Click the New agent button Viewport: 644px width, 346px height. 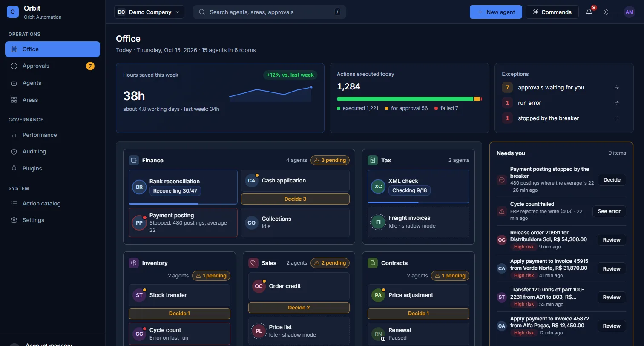tap(496, 12)
